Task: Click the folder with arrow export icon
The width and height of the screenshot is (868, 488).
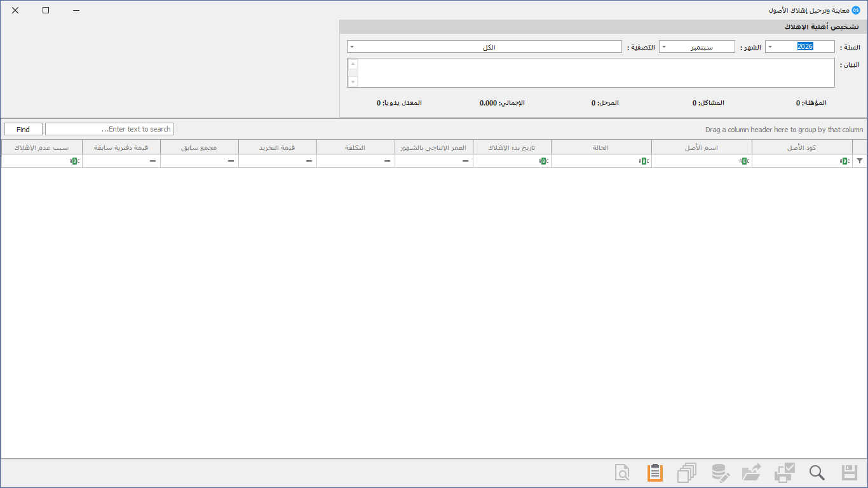Action: [752, 473]
